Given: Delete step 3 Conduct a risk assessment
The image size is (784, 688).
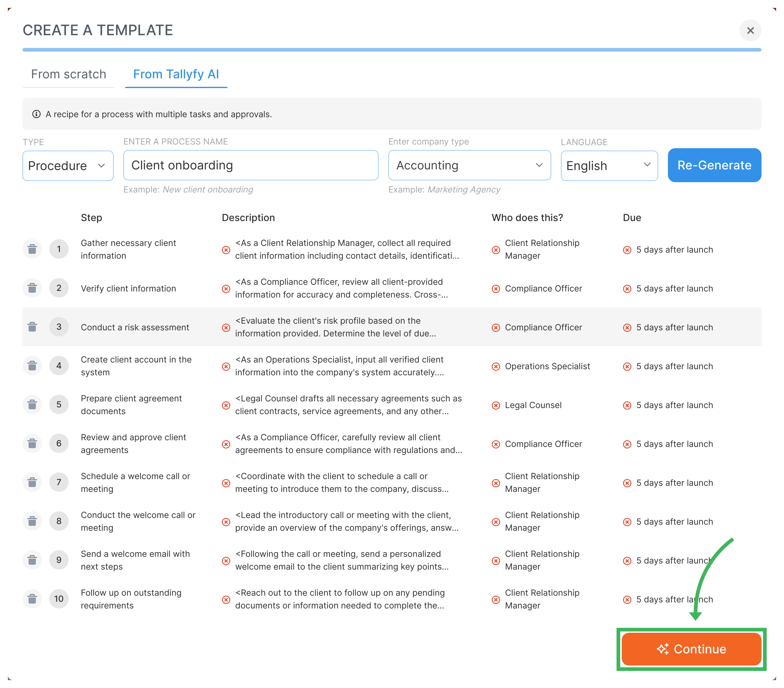Looking at the screenshot, I should point(32,327).
